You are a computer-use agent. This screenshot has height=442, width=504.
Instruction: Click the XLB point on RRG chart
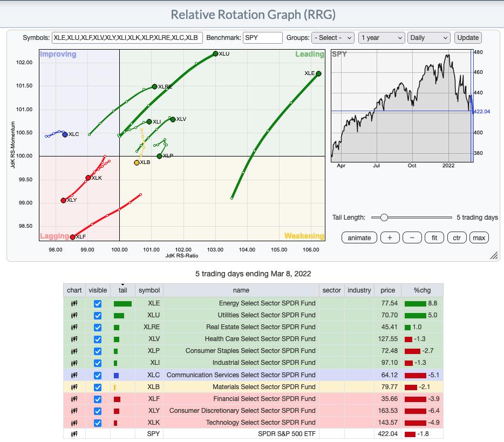click(137, 162)
